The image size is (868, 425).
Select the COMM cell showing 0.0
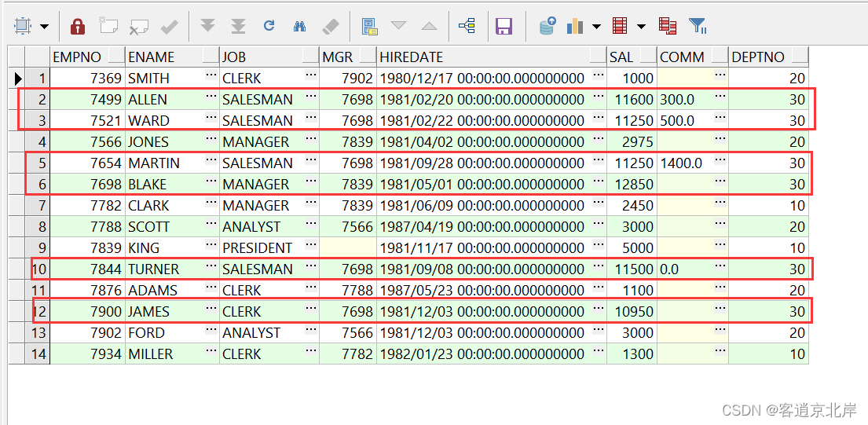click(693, 269)
